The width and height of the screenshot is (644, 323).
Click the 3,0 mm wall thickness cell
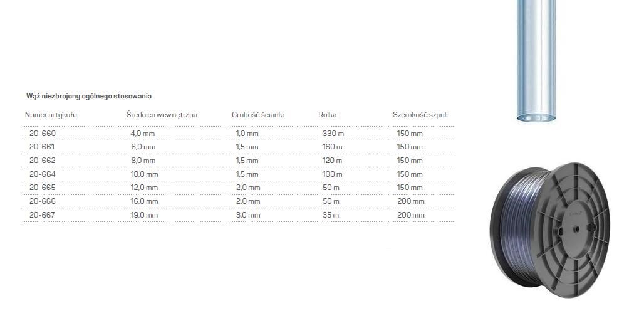click(247, 215)
